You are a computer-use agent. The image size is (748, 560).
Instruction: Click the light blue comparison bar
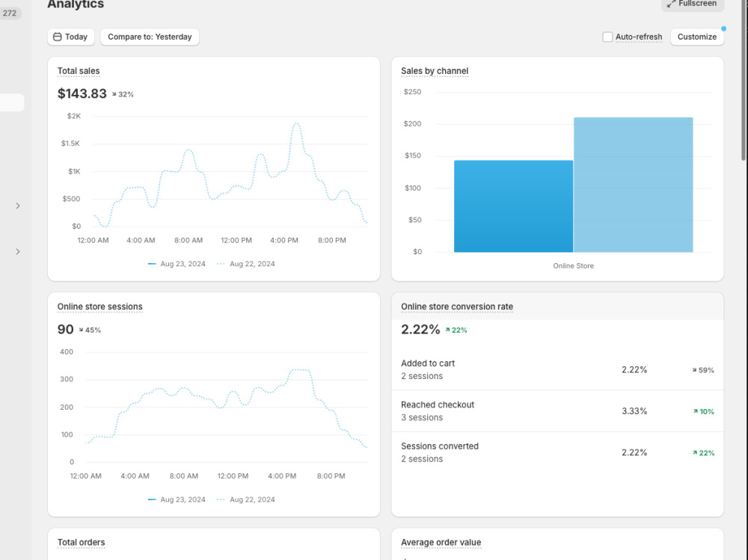pyautogui.click(x=633, y=185)
